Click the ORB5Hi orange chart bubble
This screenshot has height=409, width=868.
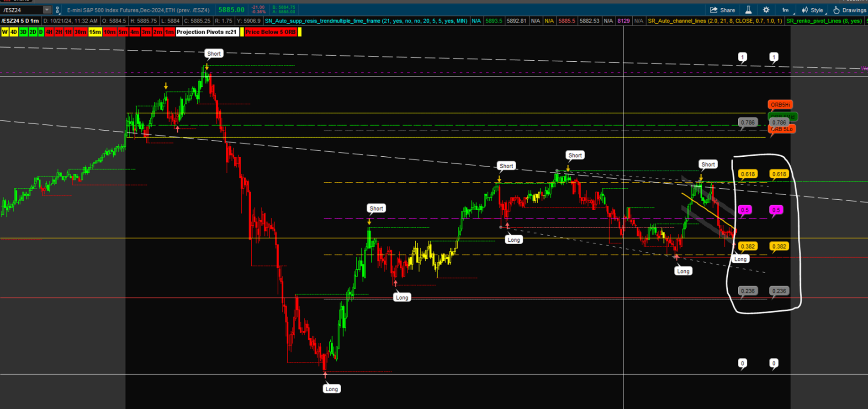(780, 105)
